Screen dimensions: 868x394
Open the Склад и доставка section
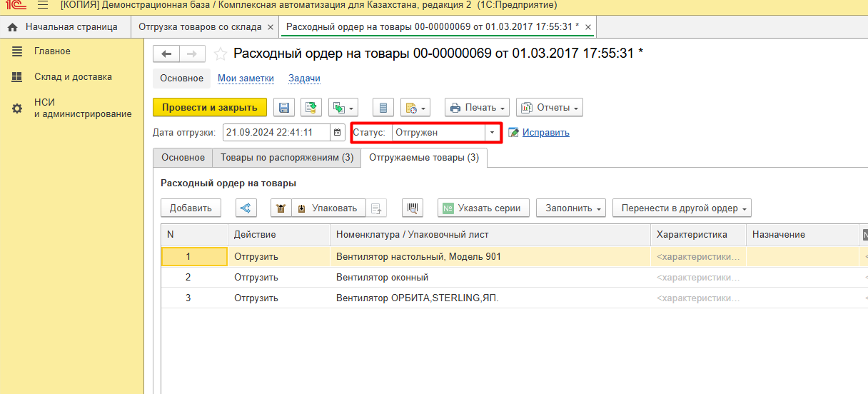click(x=73, y=76)
